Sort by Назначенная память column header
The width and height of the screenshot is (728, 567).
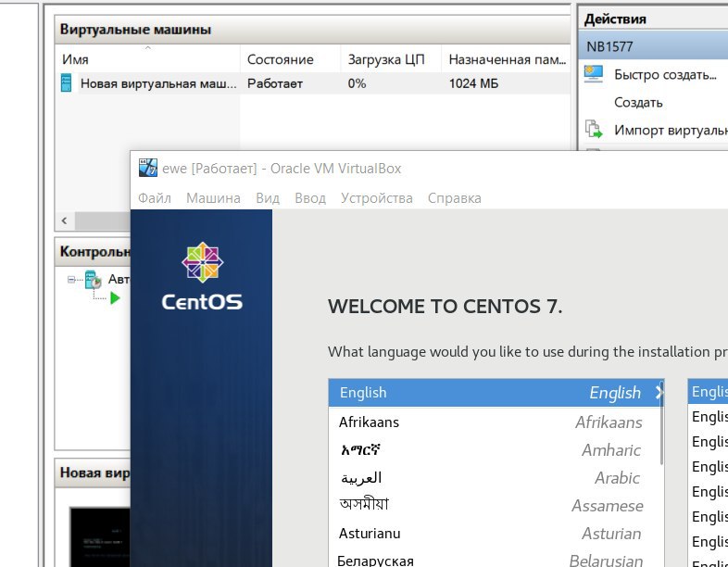506,59
